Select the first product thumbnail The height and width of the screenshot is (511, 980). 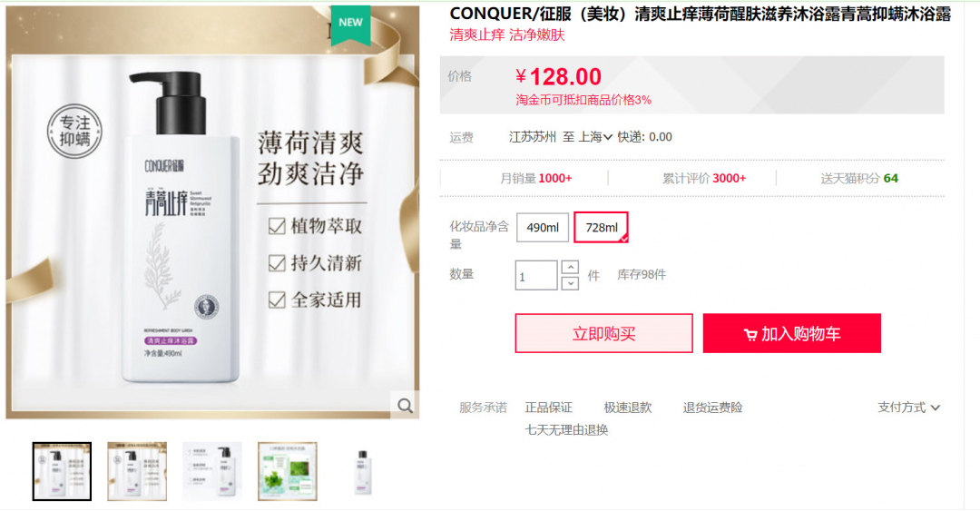pyautogui.click(x=62, y=472)
